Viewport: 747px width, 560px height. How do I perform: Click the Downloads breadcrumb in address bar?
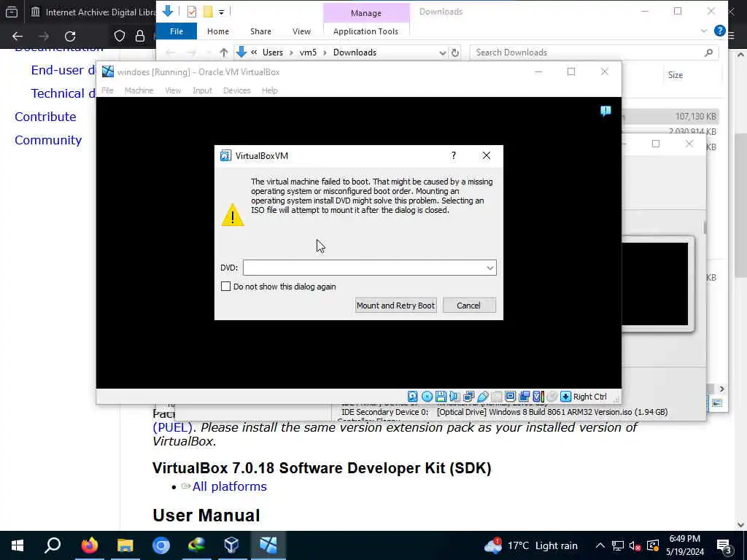pyautogui.click(x=355, y=52)
